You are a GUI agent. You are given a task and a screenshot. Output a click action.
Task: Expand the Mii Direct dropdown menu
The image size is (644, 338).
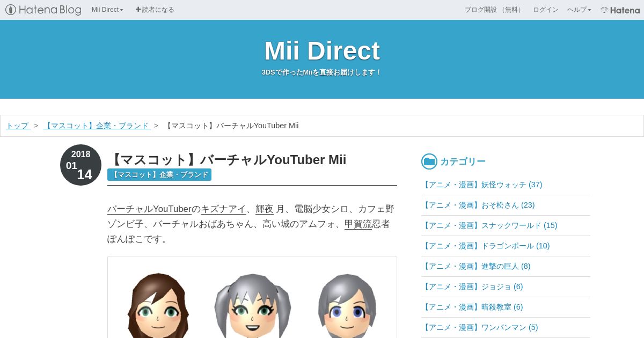(107, 10)
